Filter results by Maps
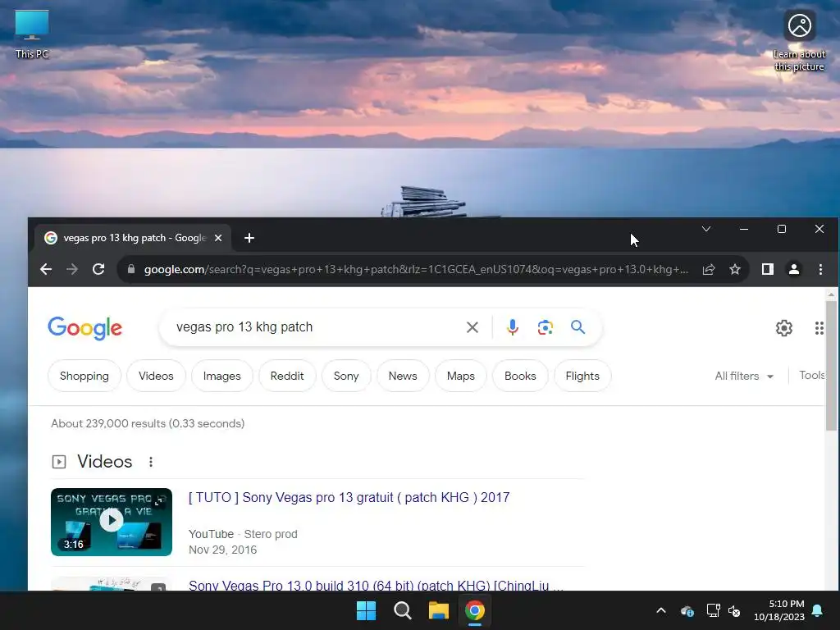The image size is (840, 630). (461, 376)
